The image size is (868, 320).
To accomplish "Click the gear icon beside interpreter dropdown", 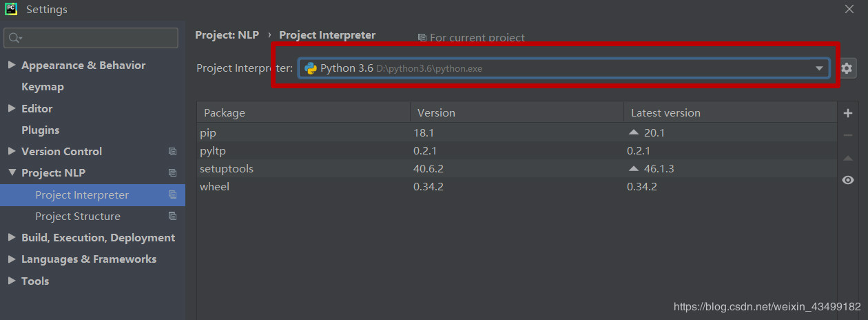I will (x=847, y=68).
